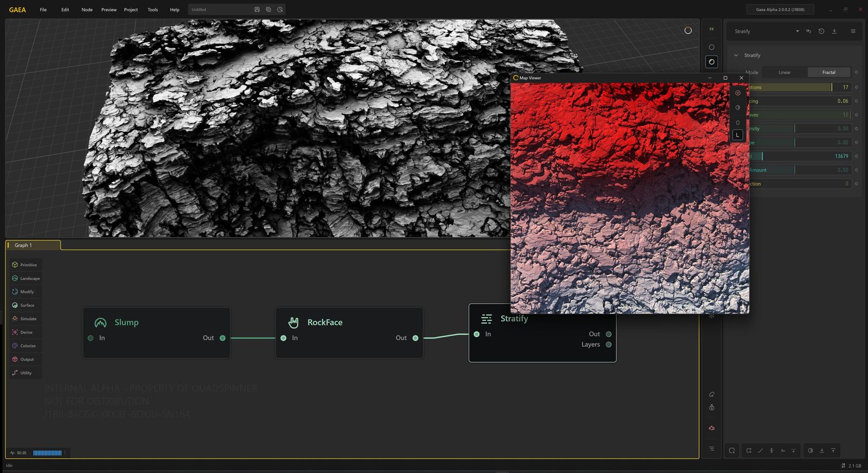Click the reset icon in Stratify header
This screenshot has width=868, height=473.
click(x=821, y=31)
